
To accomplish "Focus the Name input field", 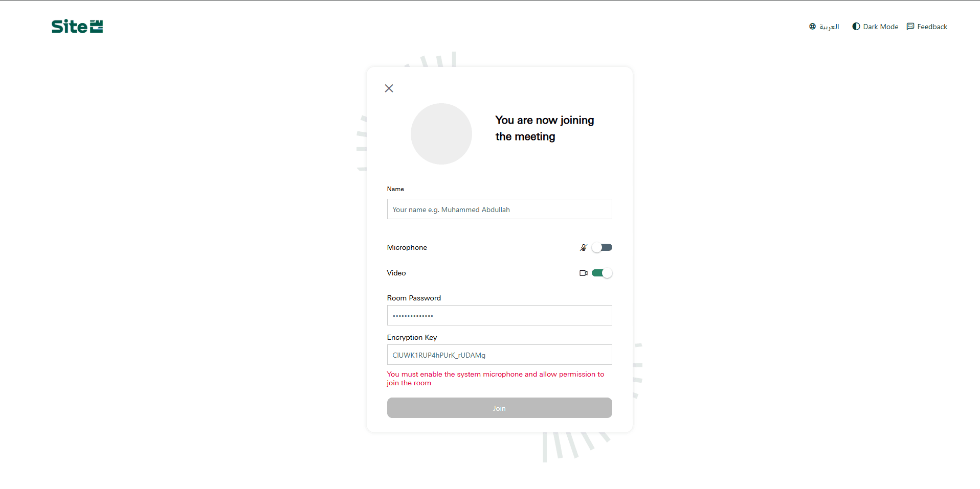I will point(499,209).
